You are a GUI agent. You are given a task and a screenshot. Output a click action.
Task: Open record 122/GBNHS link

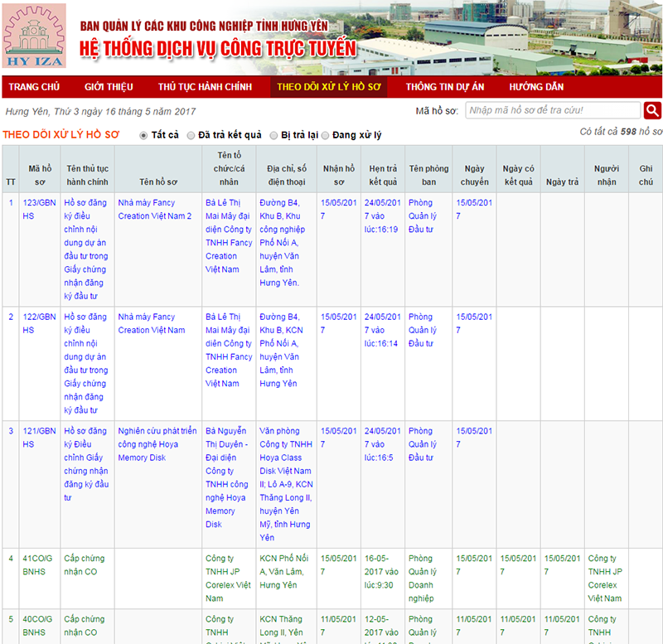tap(39, 323)
